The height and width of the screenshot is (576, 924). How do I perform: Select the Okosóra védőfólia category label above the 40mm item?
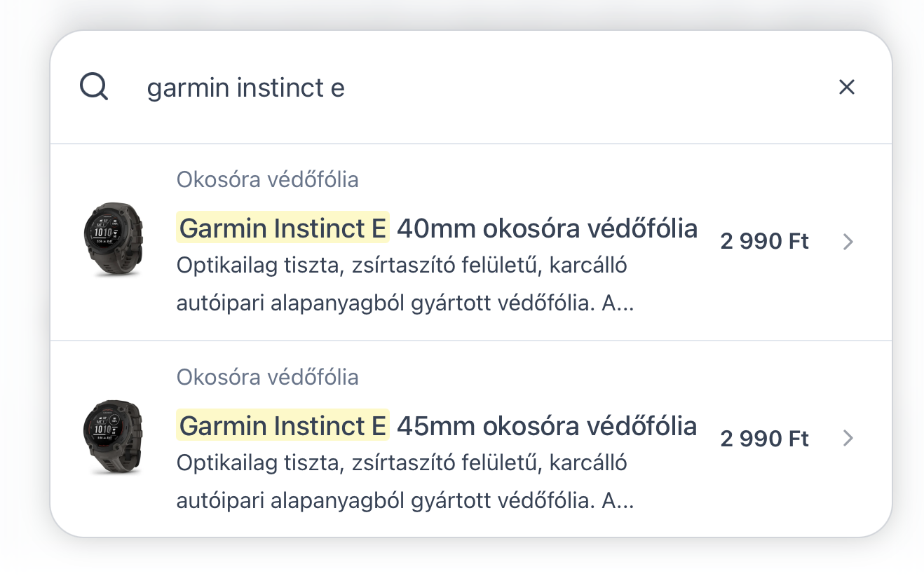tap(268, 180)
